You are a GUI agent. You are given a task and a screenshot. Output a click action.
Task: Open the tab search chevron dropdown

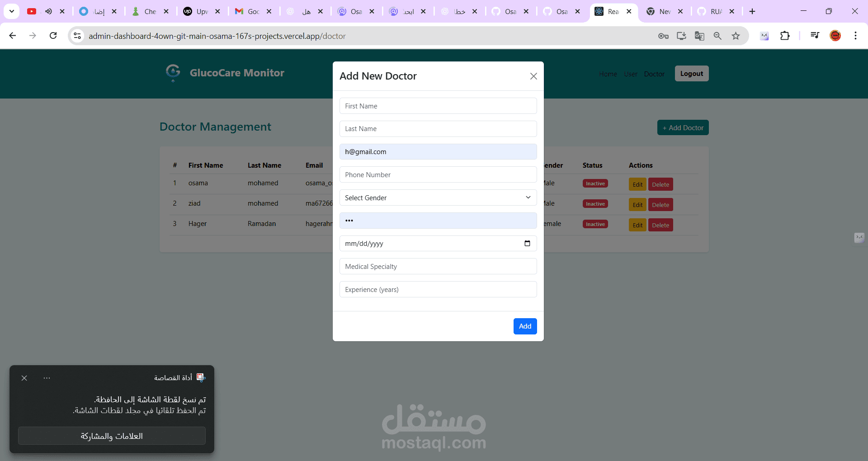(12, 11)
